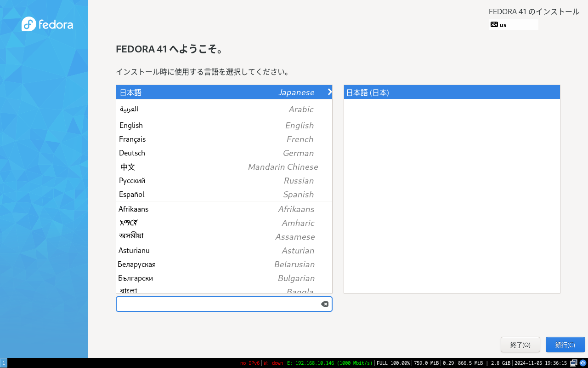Click the date and time 2024-11-05 19:36:15
Viewport: 588px width, 368px height.
coord(541,363)
